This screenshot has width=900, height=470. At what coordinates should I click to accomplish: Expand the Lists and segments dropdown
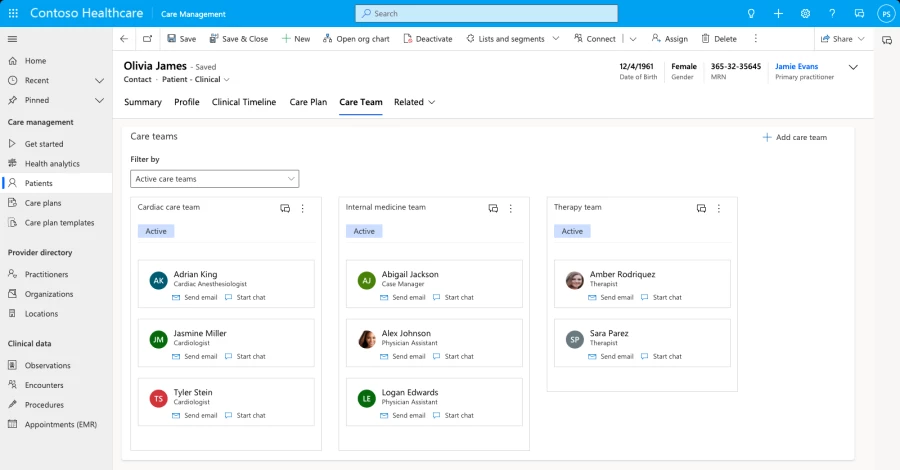click(x=556, y=38)
